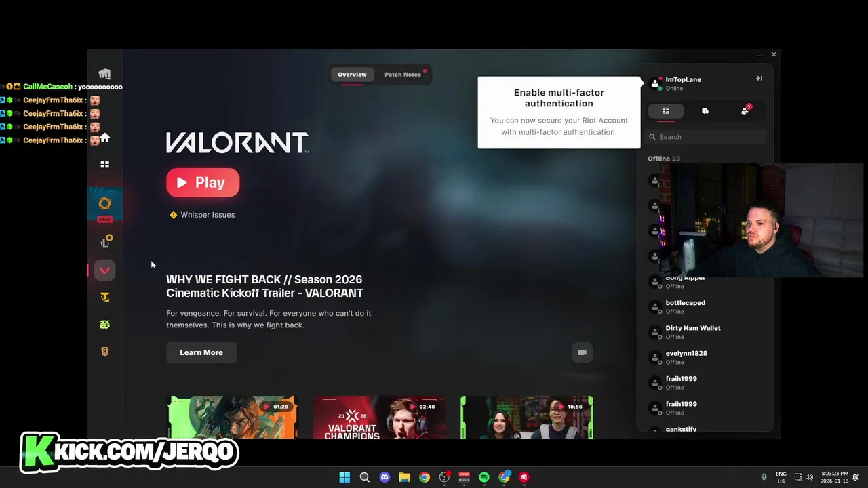Focus the friends Search field
Viewport: 868px width, 488px height.
coord(705,137)
